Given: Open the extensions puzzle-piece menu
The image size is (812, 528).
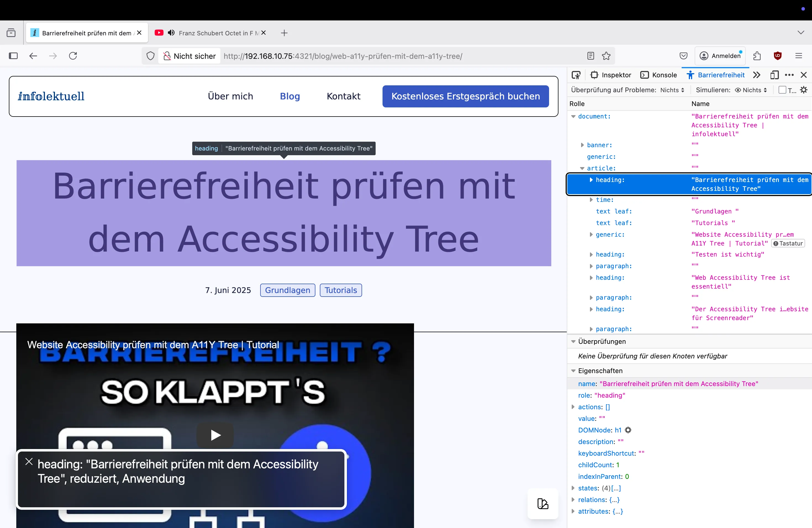Looking at the screenshot, I should pyautogui.click(x=757, y=56).
